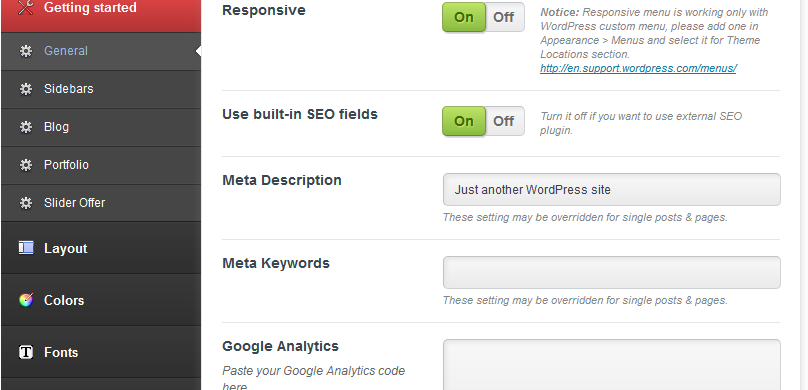Screen dimensions: 808x390
Task: Click the Fonts T icon
Action: point(26,352)
